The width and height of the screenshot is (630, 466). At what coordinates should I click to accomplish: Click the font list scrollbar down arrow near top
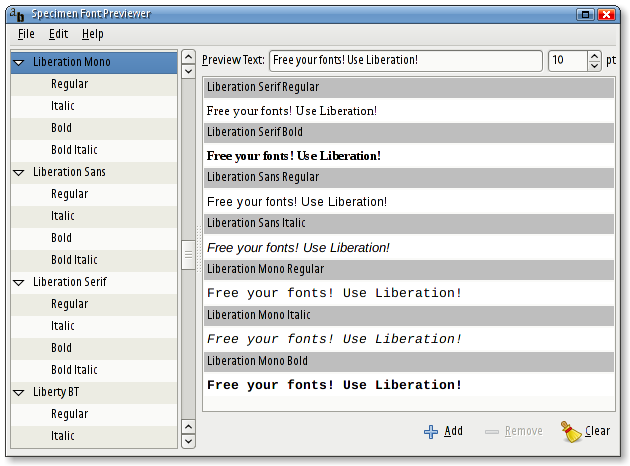tap(188, 72)
